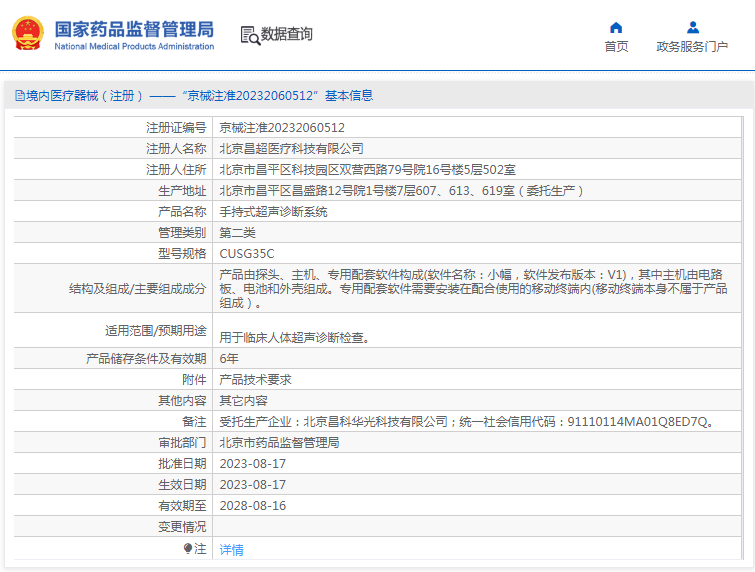Click the bullet icon beside 注
Image resolution: width=755 pixels, height=572 pixels.
[187, 549]
